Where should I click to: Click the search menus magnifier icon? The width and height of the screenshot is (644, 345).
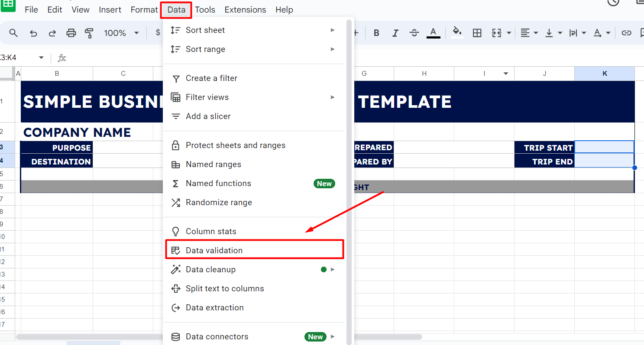(x=13, y=33)
